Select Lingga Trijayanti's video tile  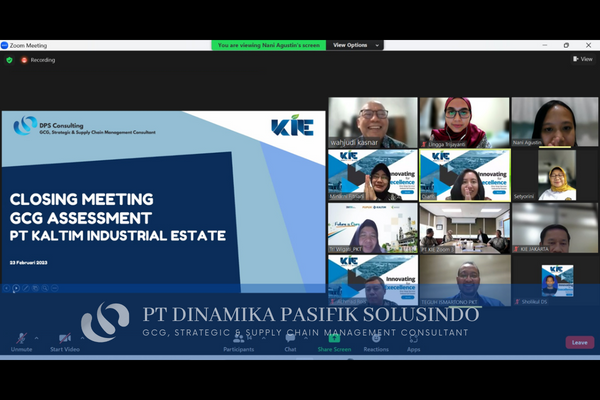click(464, 123)
